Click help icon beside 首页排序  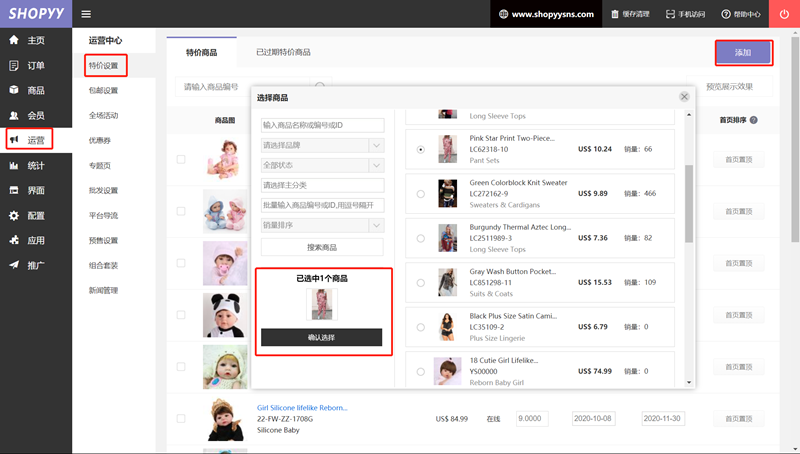coord(754,120)
